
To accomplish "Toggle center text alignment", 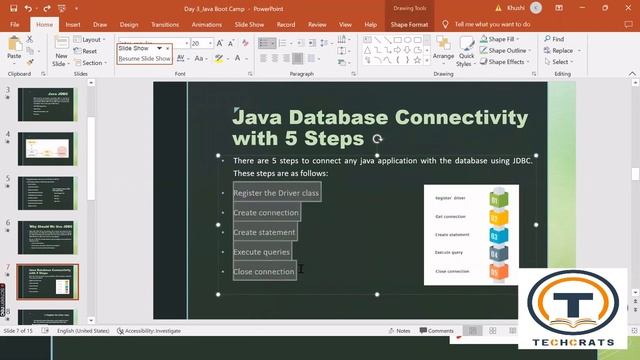I will point(275,59).
